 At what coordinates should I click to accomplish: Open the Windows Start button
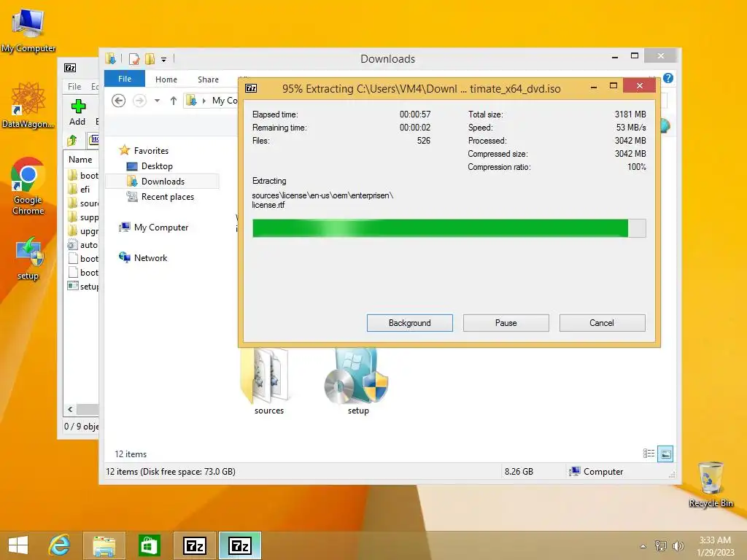(18, 545)
